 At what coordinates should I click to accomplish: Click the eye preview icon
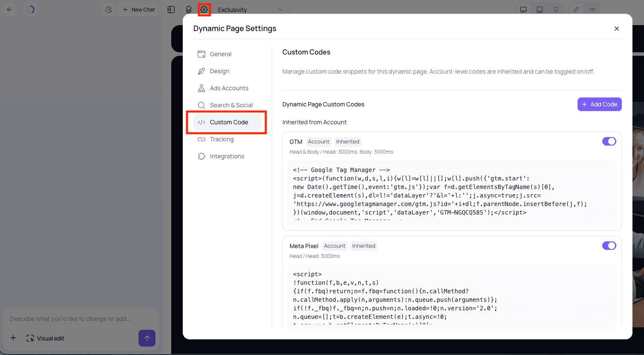(592, 9)
